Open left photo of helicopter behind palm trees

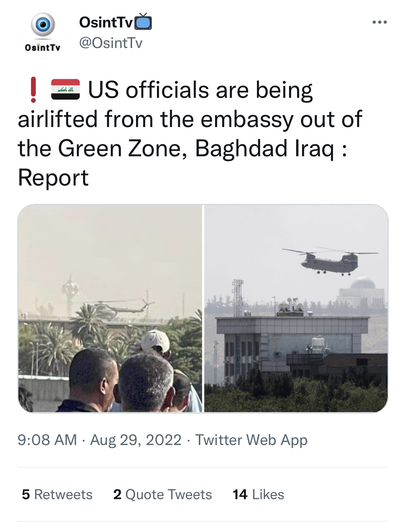coord(110,309)
